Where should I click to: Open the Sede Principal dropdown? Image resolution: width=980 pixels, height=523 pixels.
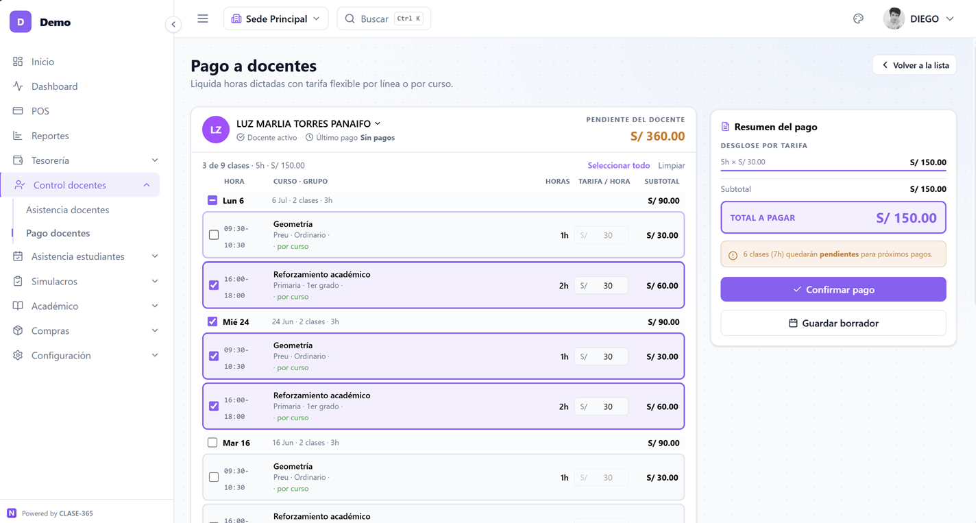pos(275,19)
